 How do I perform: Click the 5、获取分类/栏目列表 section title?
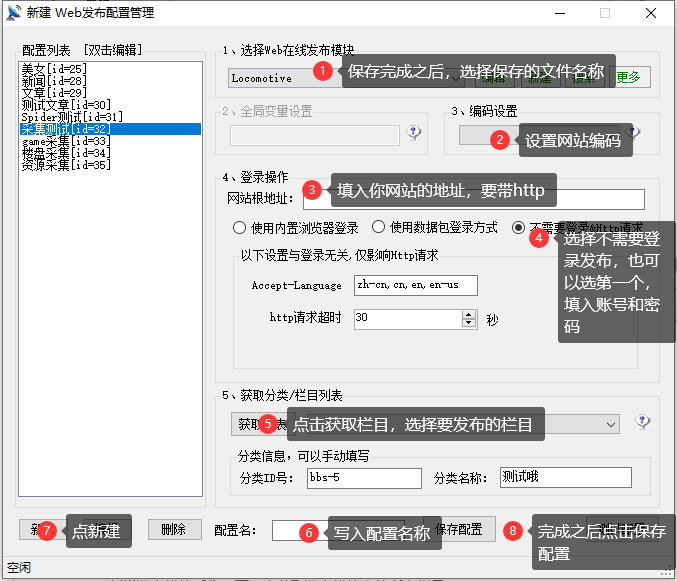pyautogui.click(x=282, y=395)
